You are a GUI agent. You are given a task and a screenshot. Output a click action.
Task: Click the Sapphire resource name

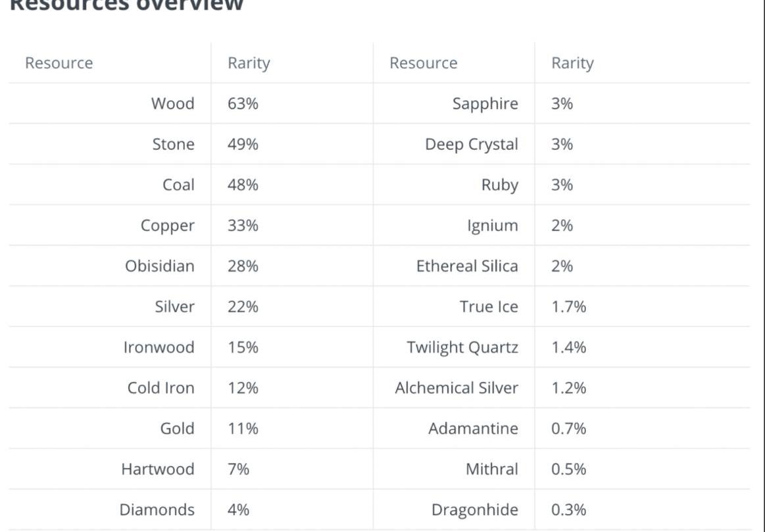pos(485,104)
